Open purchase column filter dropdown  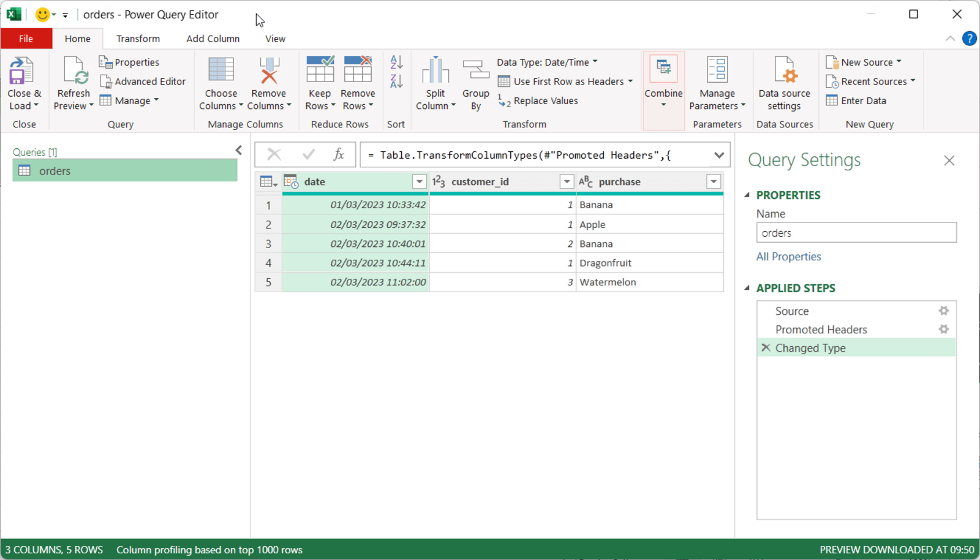(x=714, y=181)
